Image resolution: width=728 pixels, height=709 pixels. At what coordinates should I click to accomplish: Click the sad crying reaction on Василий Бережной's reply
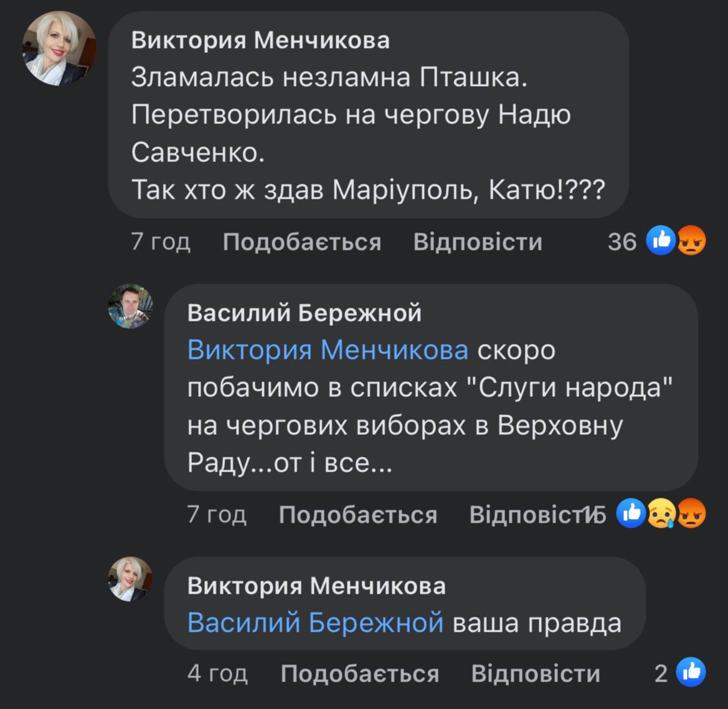[661, 514]
